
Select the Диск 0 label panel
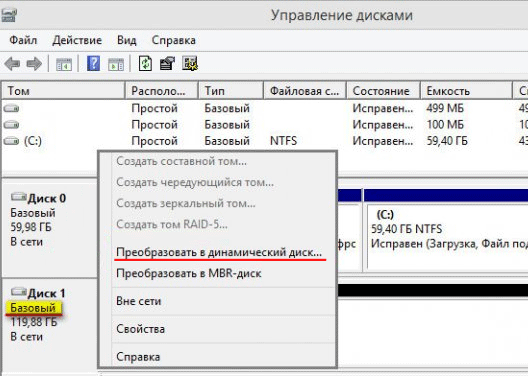point(50,229)
